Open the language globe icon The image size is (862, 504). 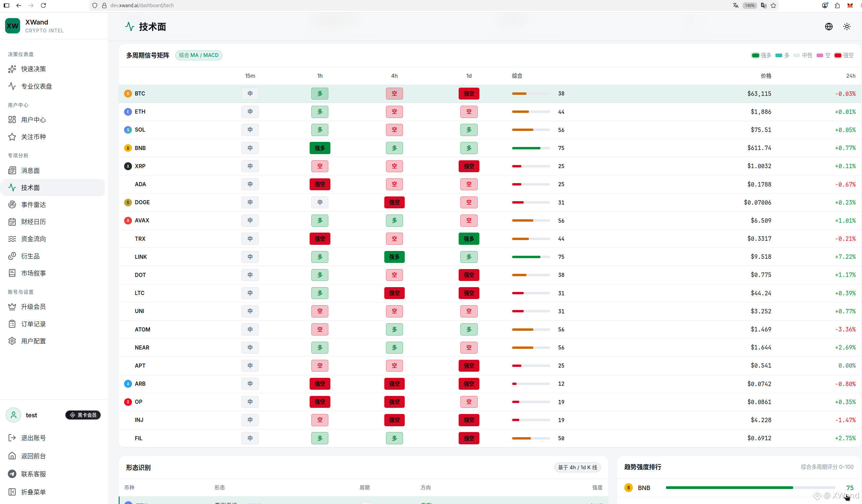click(x=829, y=27)
